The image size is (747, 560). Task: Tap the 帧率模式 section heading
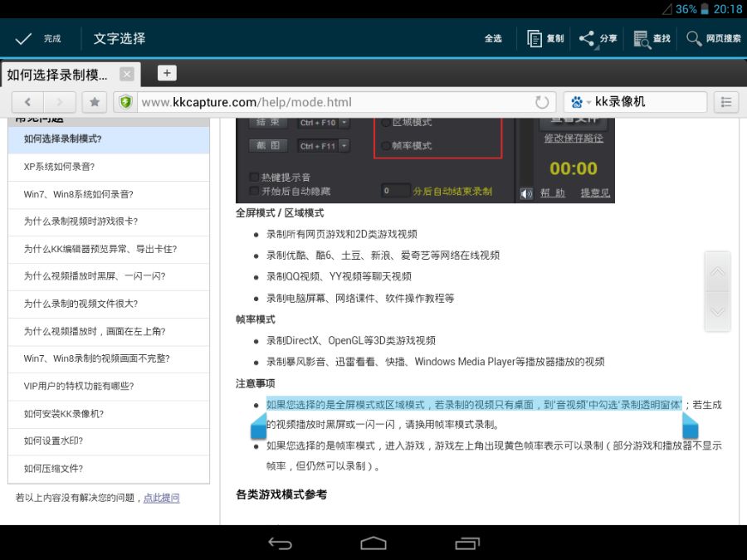(x=256, y=319)
